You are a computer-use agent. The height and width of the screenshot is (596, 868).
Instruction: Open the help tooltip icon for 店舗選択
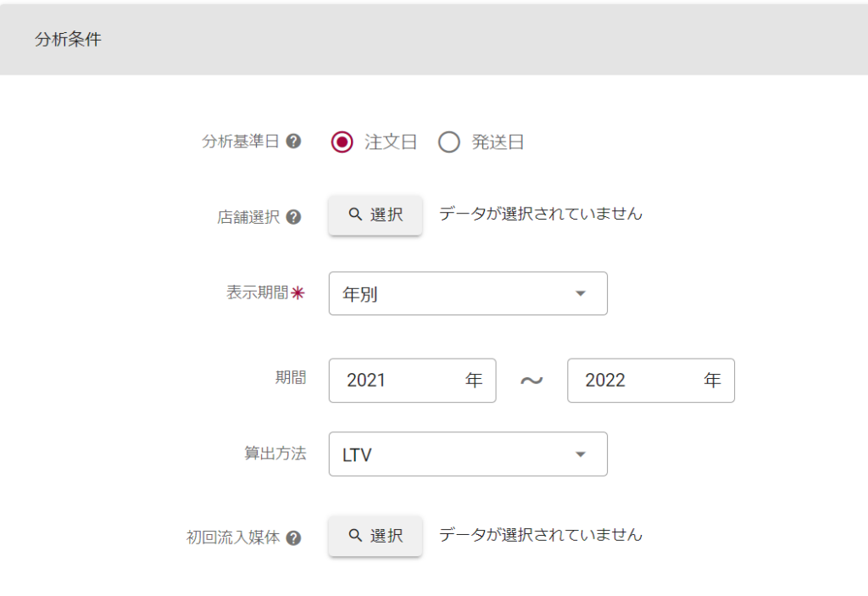tap(293, 217)
